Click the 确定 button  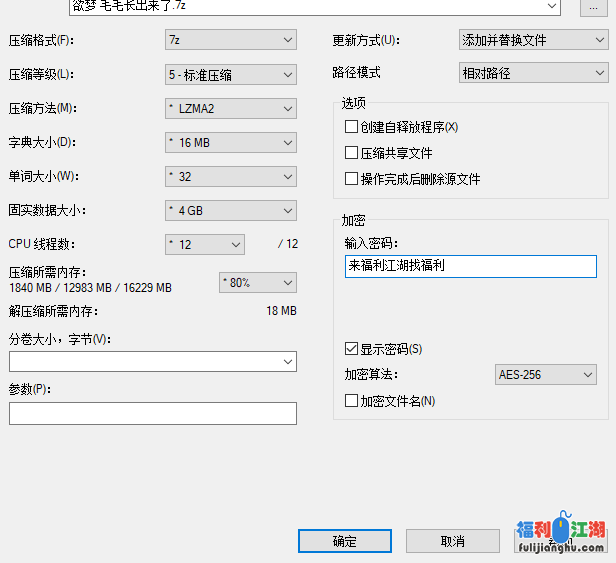coord(344,541)
